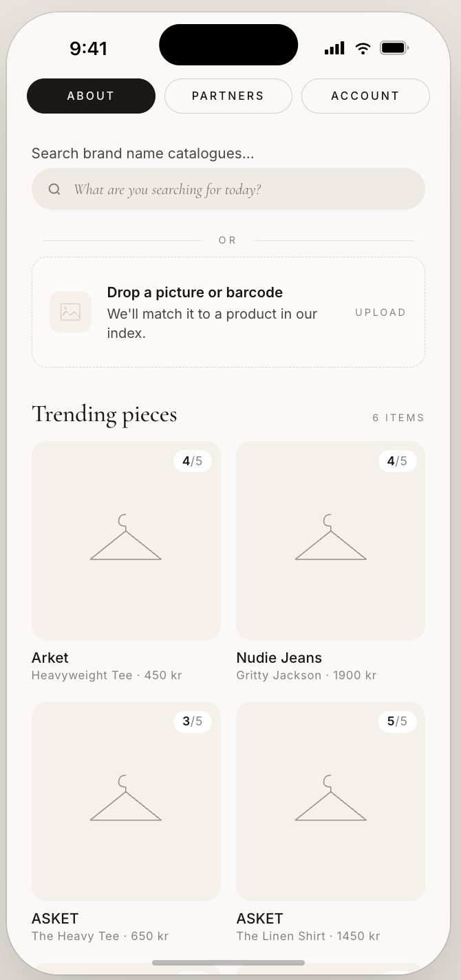Select the ABOUT tab
This screenshot has width=461, height=980.
point(91,96)
